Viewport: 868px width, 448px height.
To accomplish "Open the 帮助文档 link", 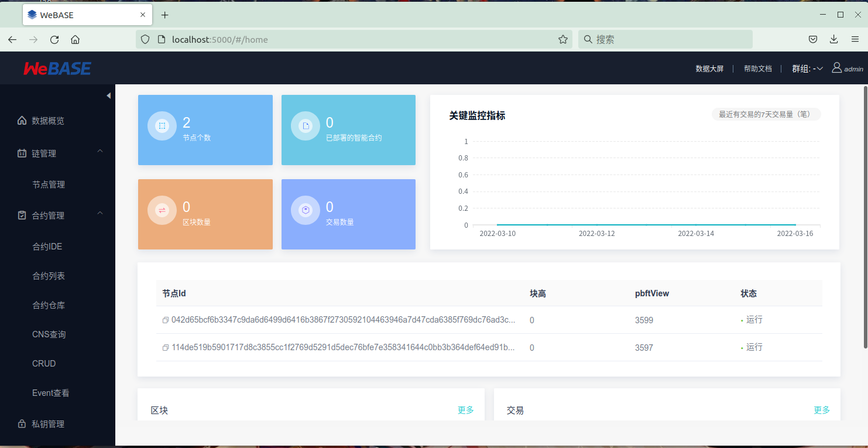I will point(758,69).
